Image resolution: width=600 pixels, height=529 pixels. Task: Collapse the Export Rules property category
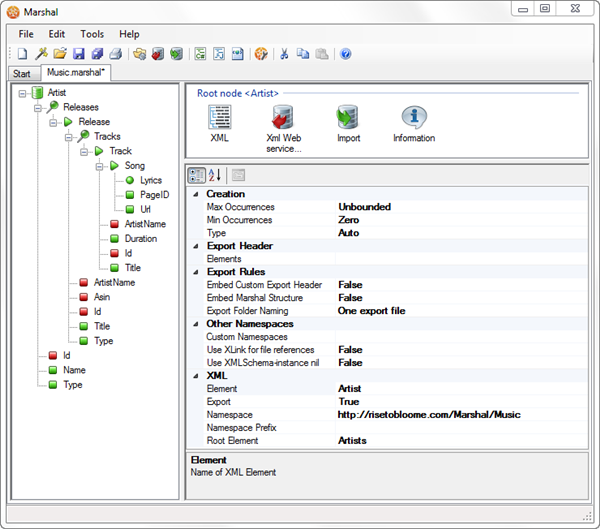pos(196,272)
